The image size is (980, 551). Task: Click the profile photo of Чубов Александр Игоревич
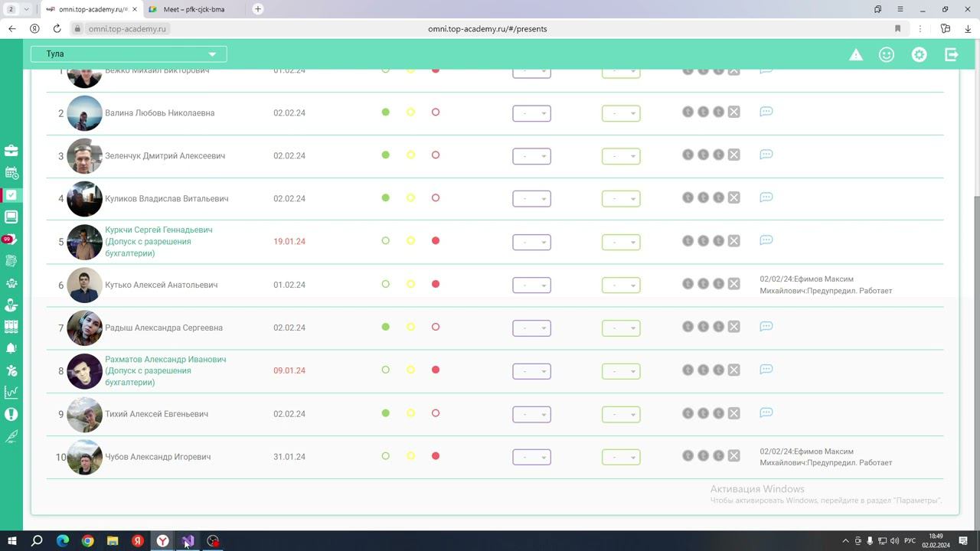pyautogui.click(x=84, y=457)
